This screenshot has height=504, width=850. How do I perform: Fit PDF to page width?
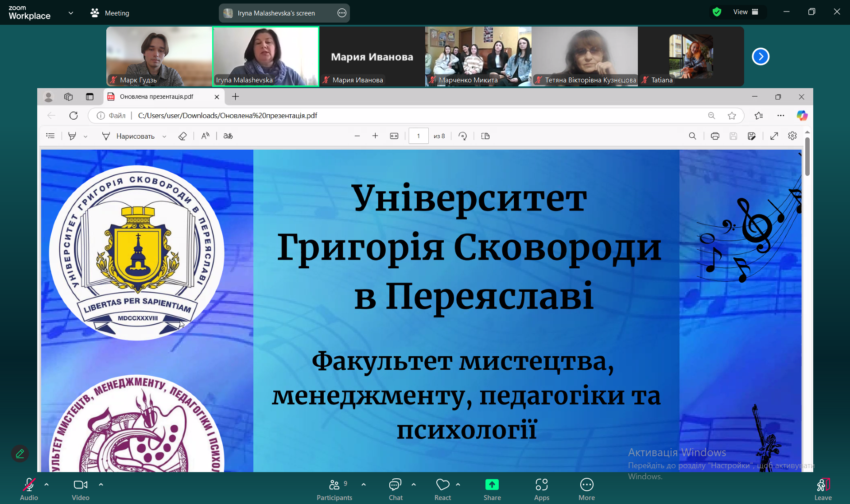tap(394, 136)
